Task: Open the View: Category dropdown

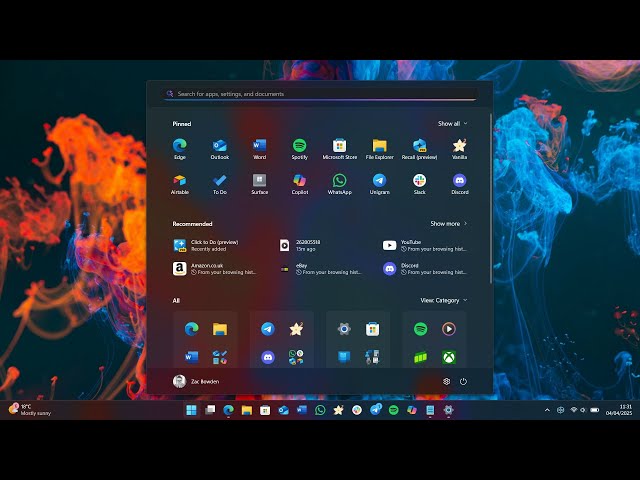Action: [444, 300]
